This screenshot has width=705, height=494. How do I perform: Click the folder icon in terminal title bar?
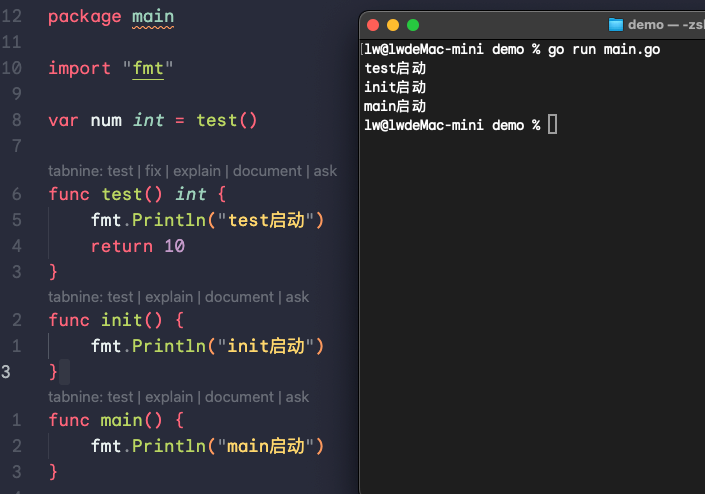pyautogui.click(x=616, y=25)
